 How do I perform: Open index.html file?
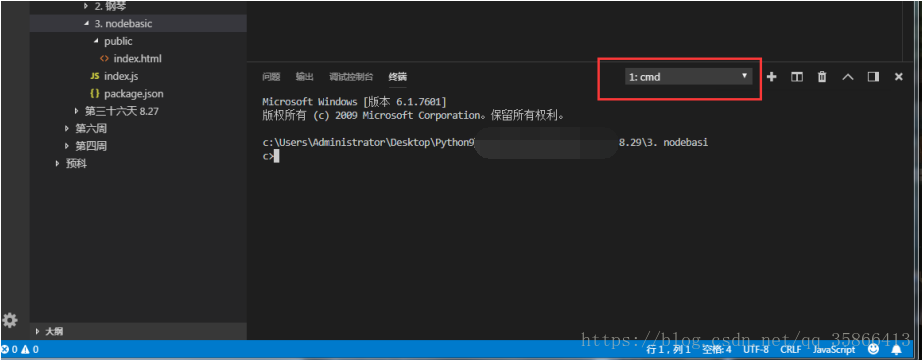138,59
